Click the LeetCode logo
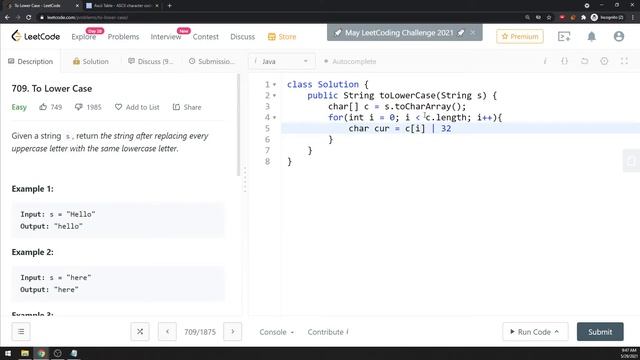Viewport: 640px width, 360px height. tap(36, 36)
